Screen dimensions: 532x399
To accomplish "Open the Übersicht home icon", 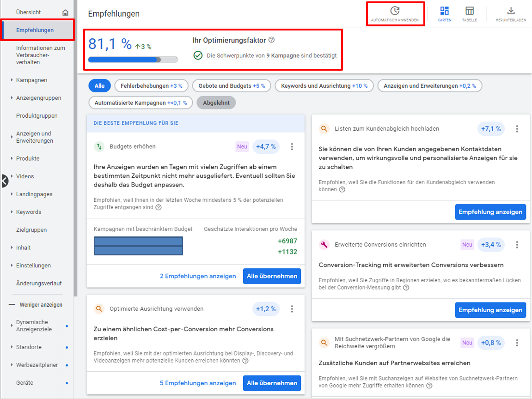I will click(65, 13).
